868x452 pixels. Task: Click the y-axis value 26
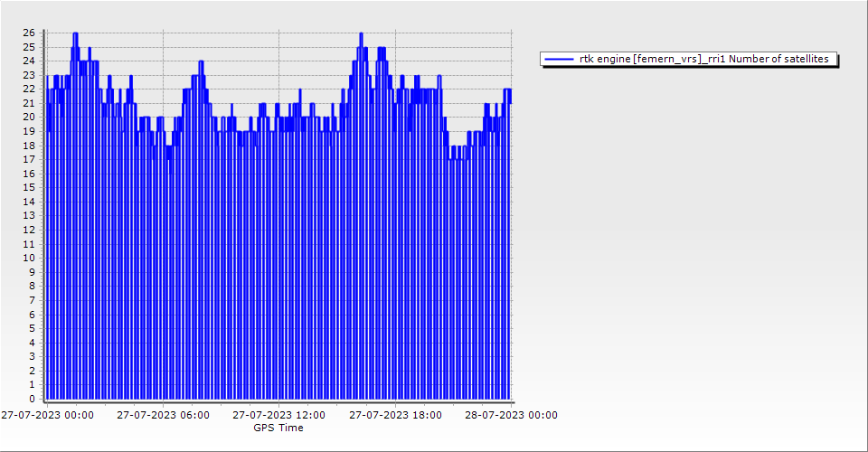[x=29, y=33]
